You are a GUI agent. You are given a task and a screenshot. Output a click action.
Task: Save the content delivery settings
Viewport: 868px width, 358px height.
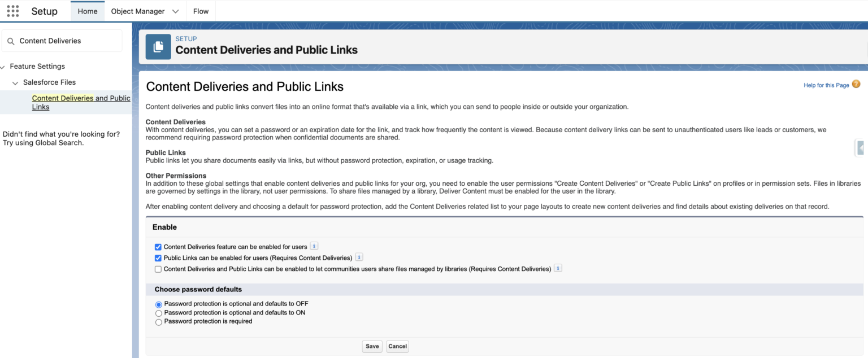tap(372, 346)
